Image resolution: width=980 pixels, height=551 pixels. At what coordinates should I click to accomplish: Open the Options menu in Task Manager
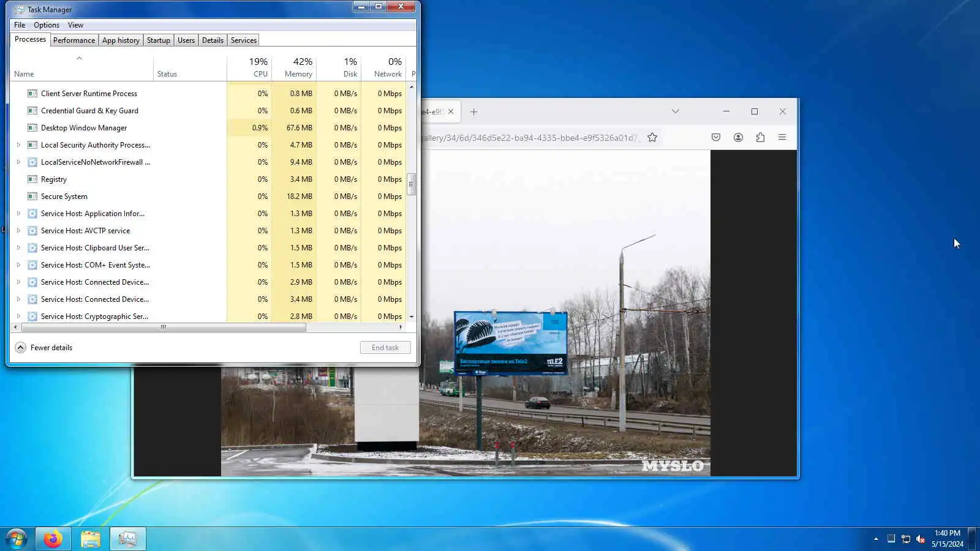tap(47, 25)
